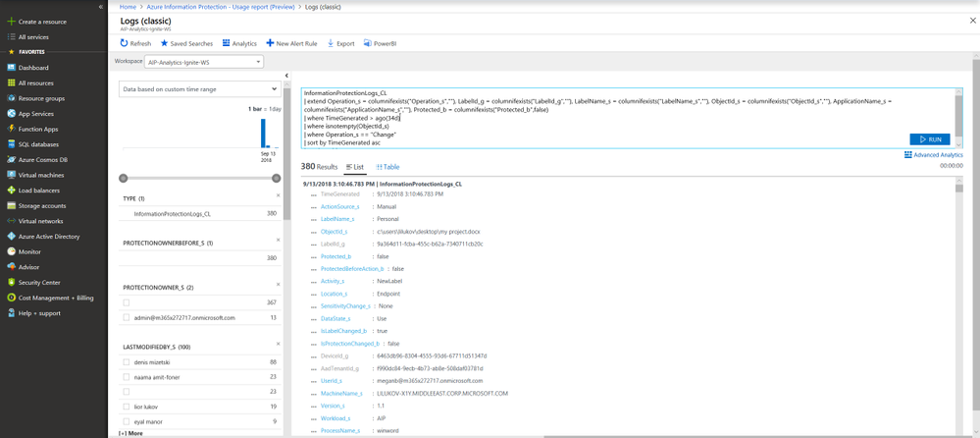Click the Refresh toolbar icon
The image size is (980, 438).
(x=124, y=44)
